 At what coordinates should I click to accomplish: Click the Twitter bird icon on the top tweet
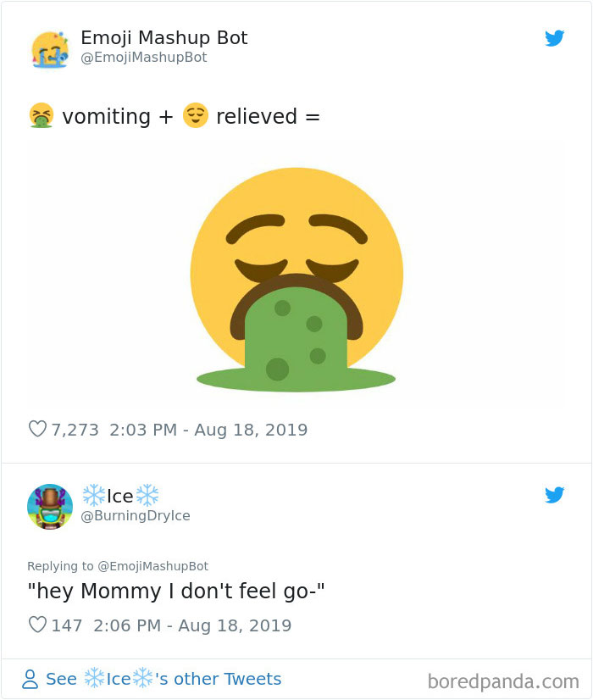[x=556, y=38]
